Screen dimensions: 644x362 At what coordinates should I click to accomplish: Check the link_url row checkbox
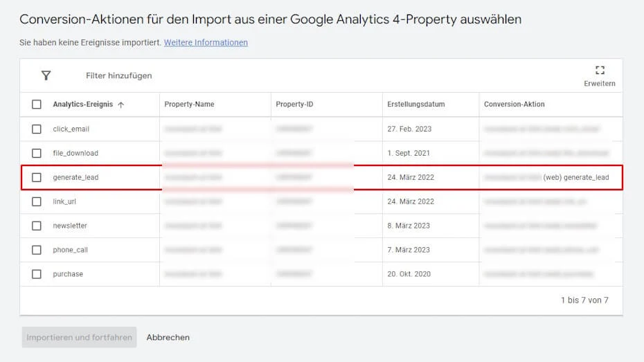[37, 201]
